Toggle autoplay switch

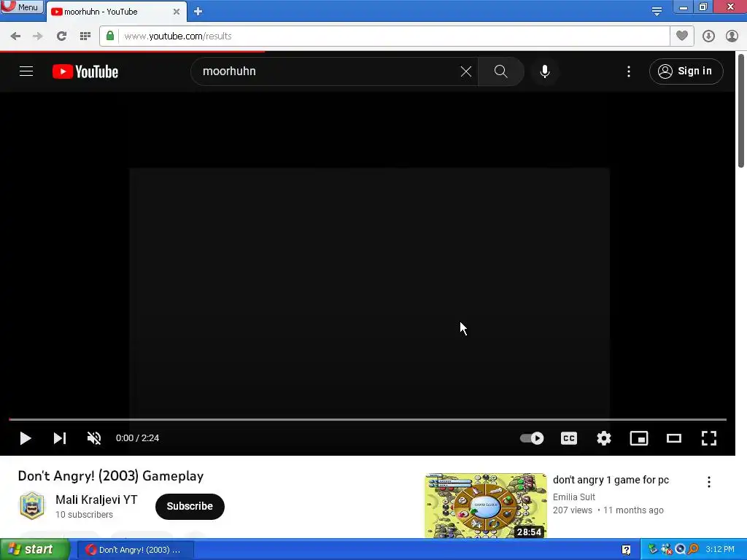532,438
